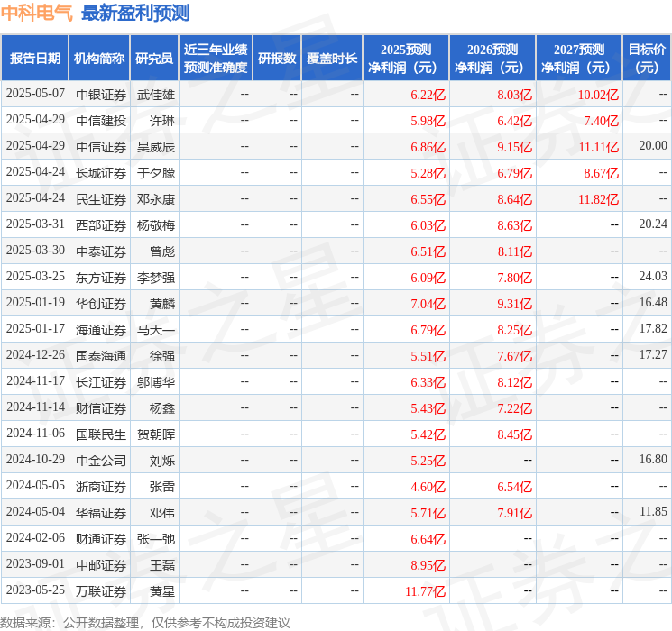
Task: Select the 7.22亿 forecast value
Action: point(515,408)
